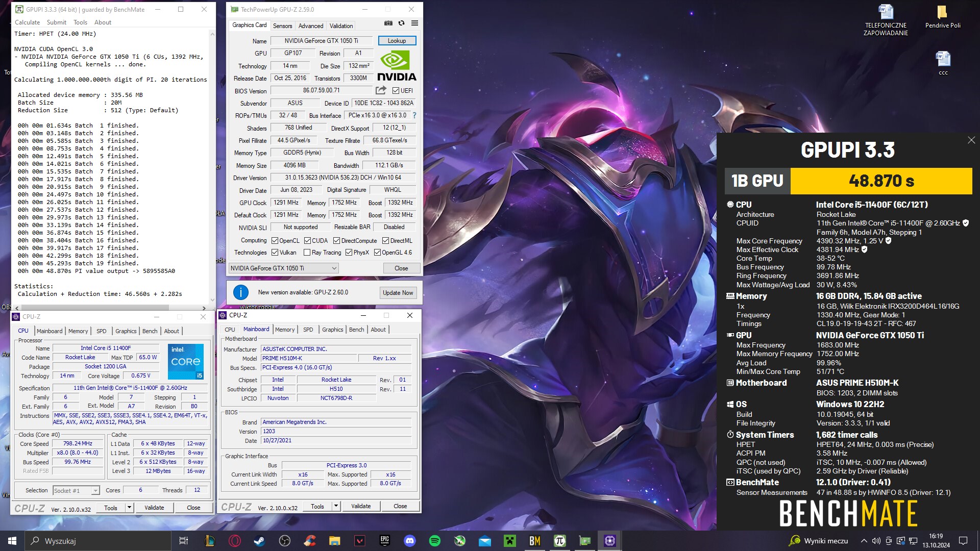Viewport: 980px width, 551px height.
Task: Open Valorant from the taskbar
Action: pos(360,541)
